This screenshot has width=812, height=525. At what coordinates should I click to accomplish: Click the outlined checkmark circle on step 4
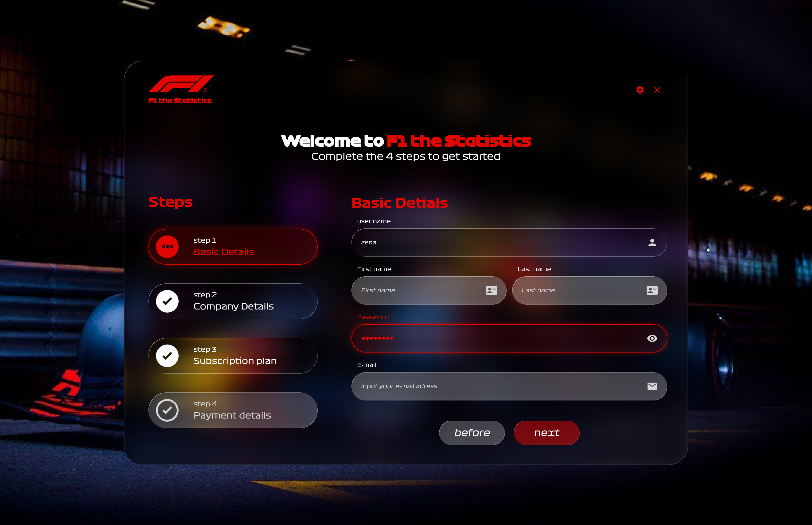pyautogui.click(x=167, y=410)
